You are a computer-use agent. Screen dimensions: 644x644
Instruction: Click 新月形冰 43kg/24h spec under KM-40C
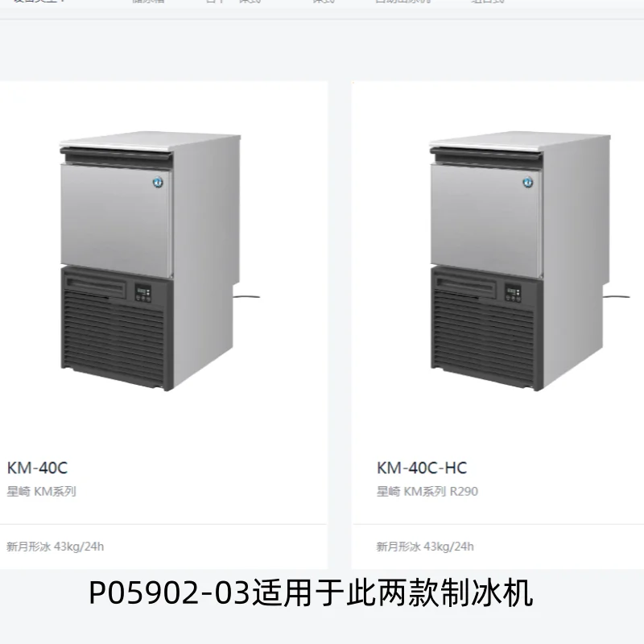[x=55, y=547]
